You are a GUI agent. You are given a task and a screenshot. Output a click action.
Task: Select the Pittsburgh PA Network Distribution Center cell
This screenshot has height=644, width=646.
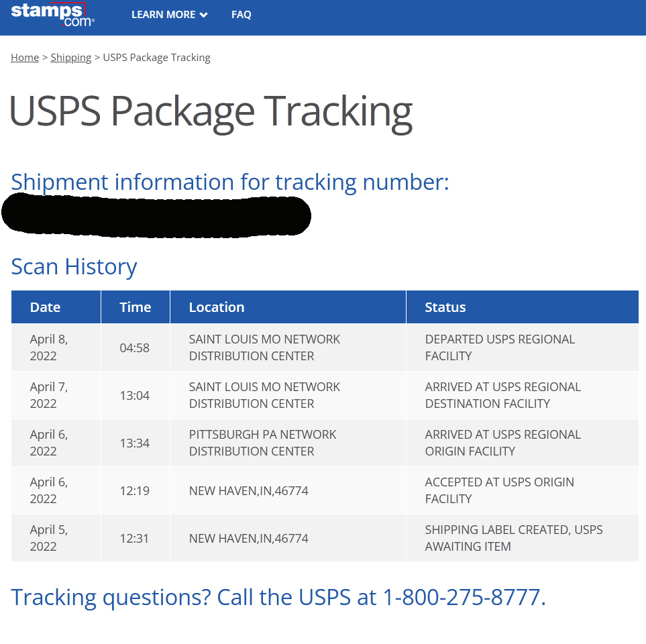[262, 443]
